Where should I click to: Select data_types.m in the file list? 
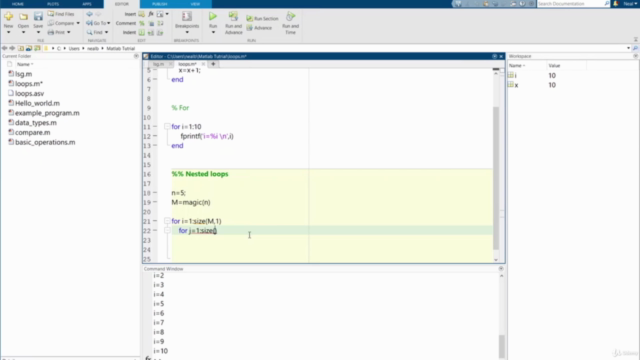[x=36, y=123]
